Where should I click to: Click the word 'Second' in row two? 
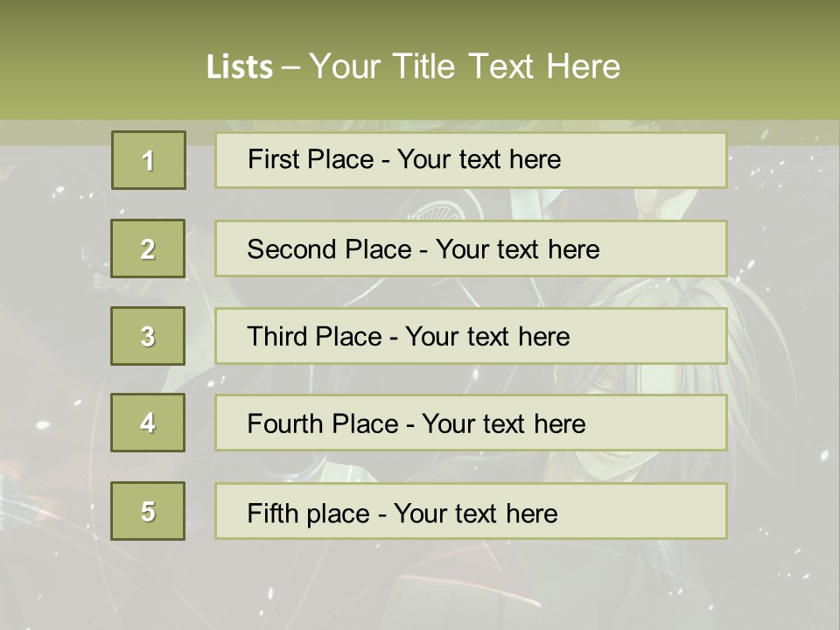coord(293,249)
